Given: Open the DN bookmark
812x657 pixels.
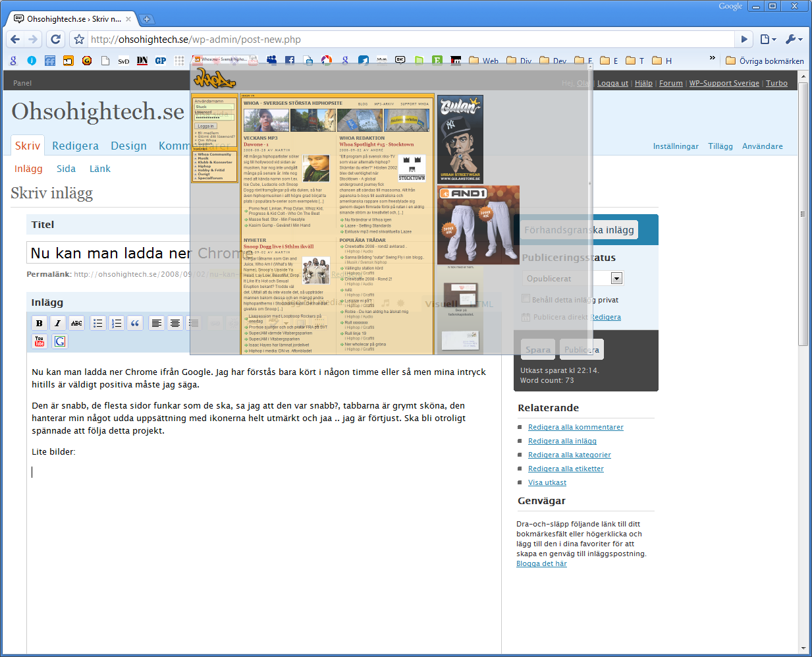Looking at the screenshot, I should 142,61.
